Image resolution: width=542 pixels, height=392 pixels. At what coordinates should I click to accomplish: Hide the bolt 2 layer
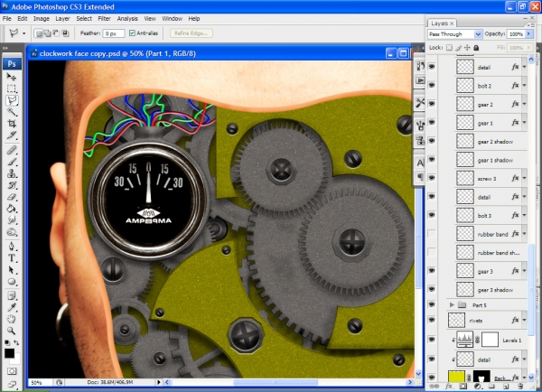click(432, 86)
